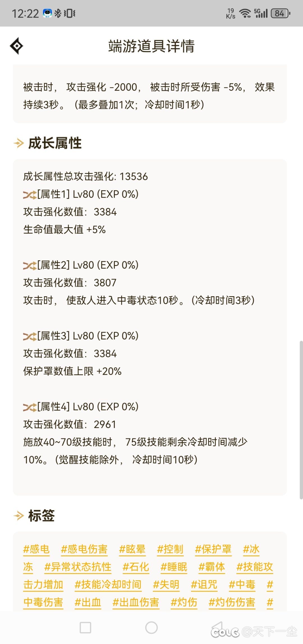The width and height of the screenshot is (303, 644).
Task: Tap the battery indicator in status bar
Action: (x=280, y=13)
